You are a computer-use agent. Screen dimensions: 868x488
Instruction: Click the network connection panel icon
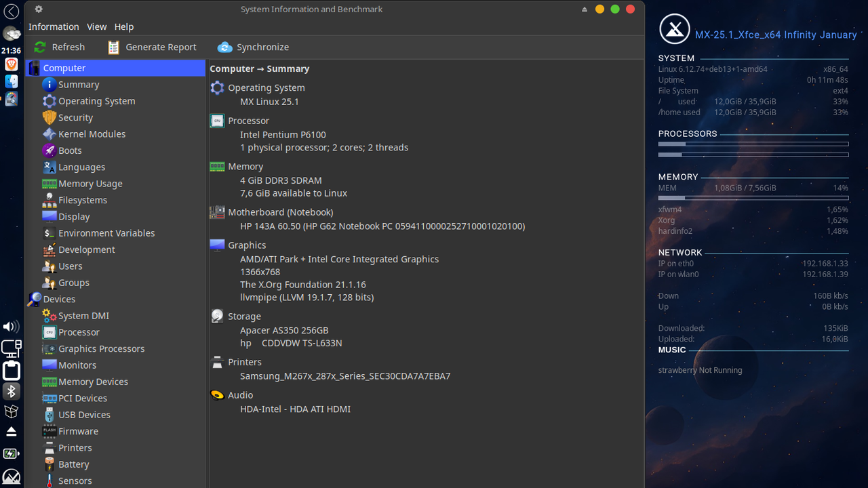[11, 348]
